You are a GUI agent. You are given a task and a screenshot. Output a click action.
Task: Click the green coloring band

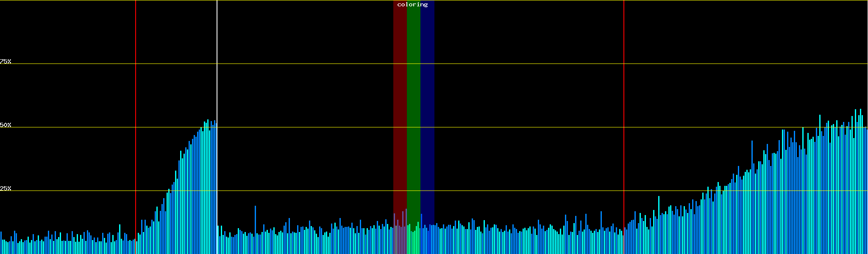(x=413, y=106)
